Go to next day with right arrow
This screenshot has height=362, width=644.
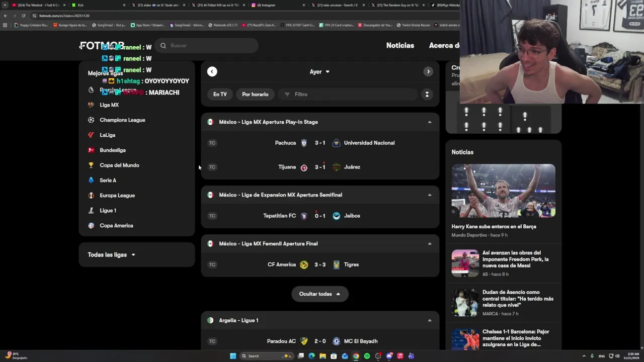pyautogui.click(x=428, y=72)
